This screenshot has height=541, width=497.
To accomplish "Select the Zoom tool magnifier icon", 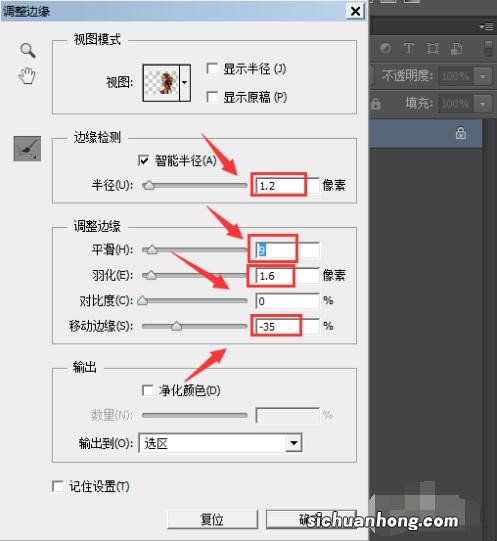I will pyautogui.click(x=28, y=50).
